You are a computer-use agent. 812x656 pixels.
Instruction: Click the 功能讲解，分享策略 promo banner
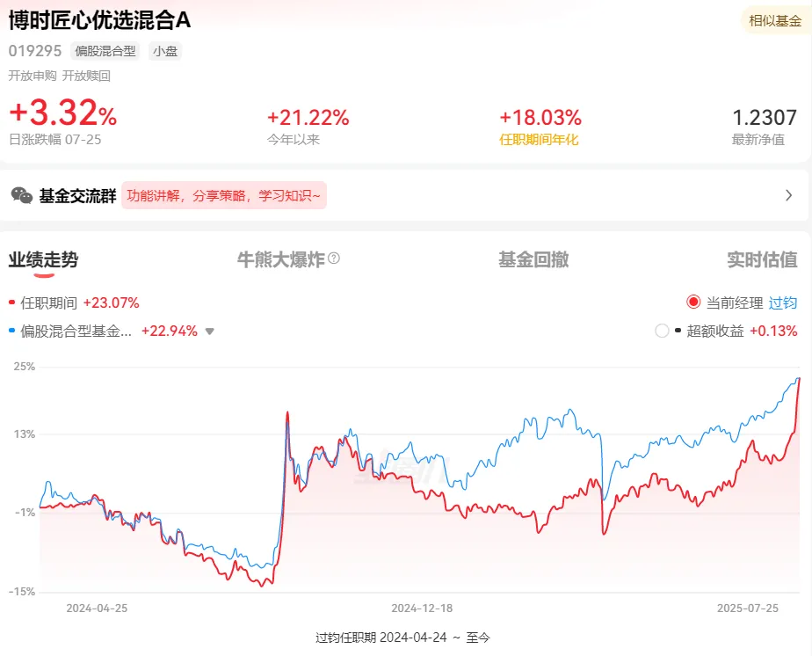pyautogui.click(x=224, y=195)
